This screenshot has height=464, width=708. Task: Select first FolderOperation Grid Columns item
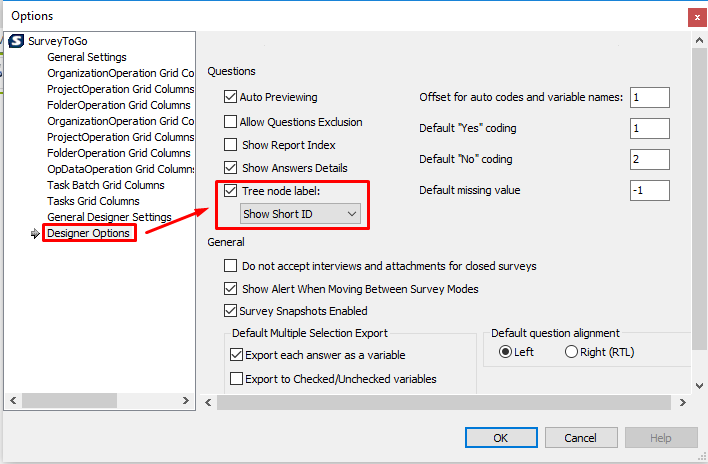tap(119, 105)
